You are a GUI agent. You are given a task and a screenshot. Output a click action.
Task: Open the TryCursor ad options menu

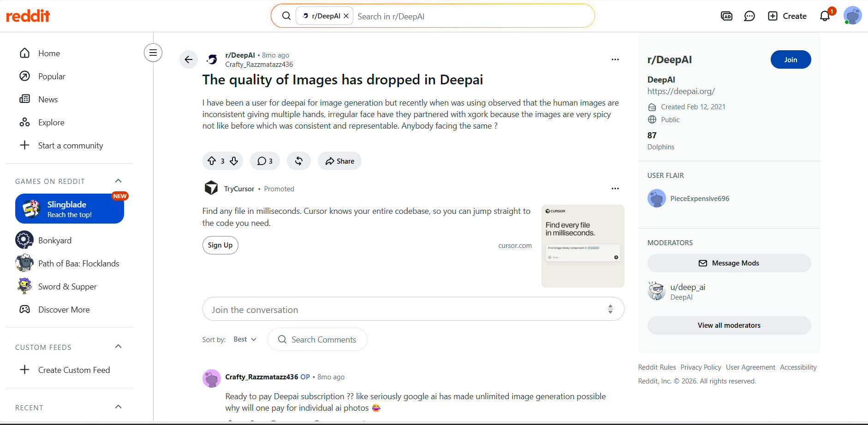tap(615, 189)
